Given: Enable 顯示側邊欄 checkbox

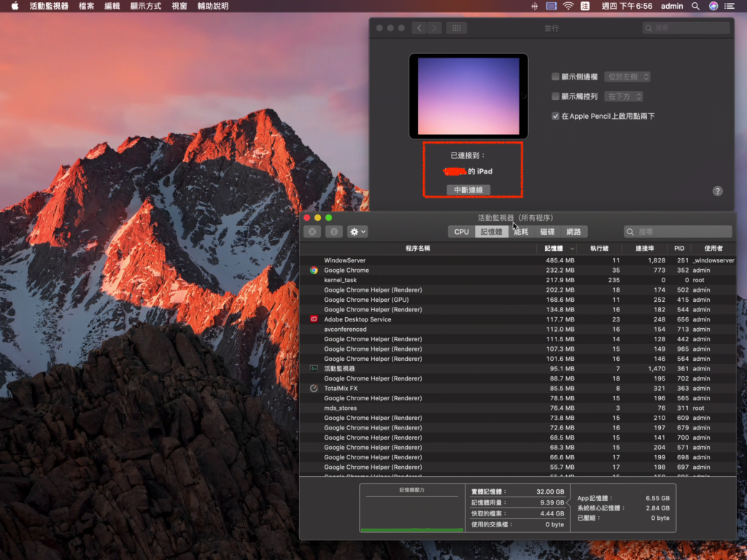Looking at the screenshot, I should coord(555,77).
